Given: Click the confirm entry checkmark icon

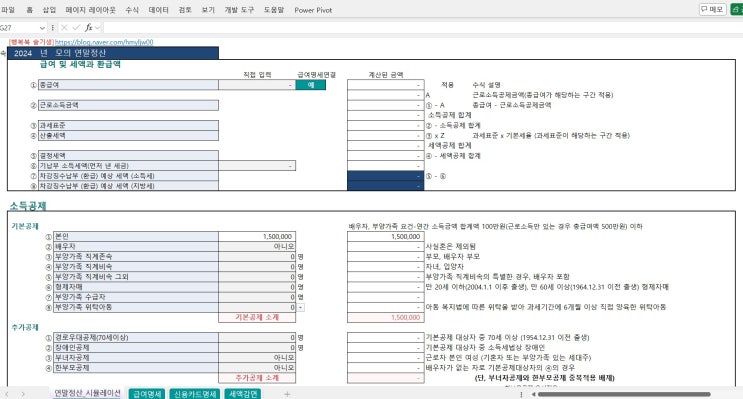Looking at the screenshot, I should pyautogui.click(x=76, y=28).
